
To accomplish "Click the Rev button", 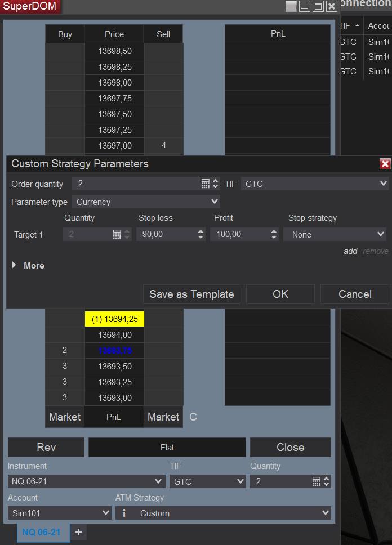I will 46,448.
